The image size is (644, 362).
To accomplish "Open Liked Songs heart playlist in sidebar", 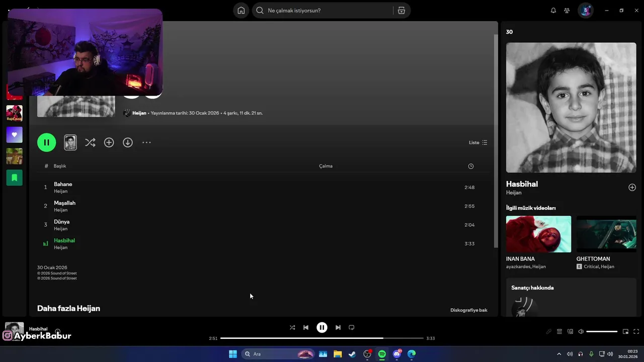I will (x=14, y=135).
